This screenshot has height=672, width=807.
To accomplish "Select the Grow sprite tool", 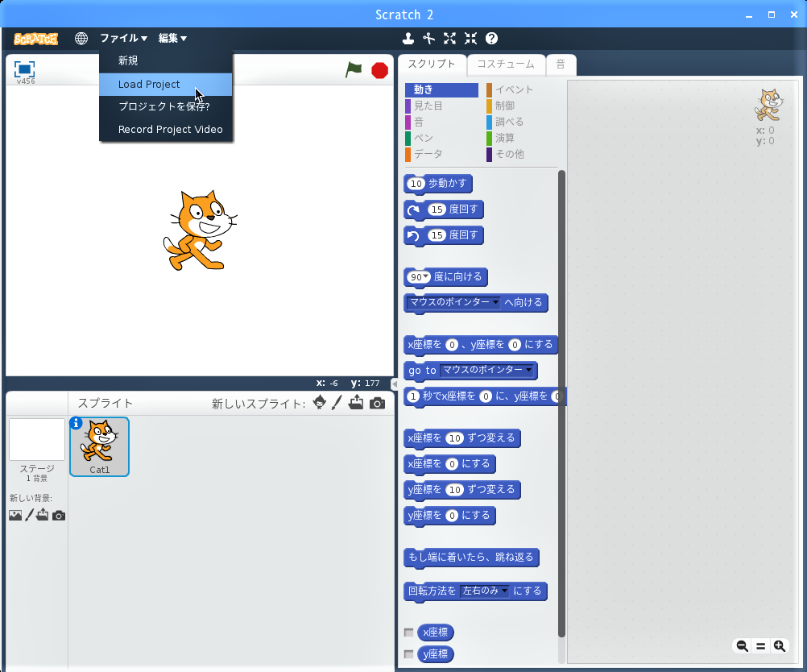I will click(450, 38).
